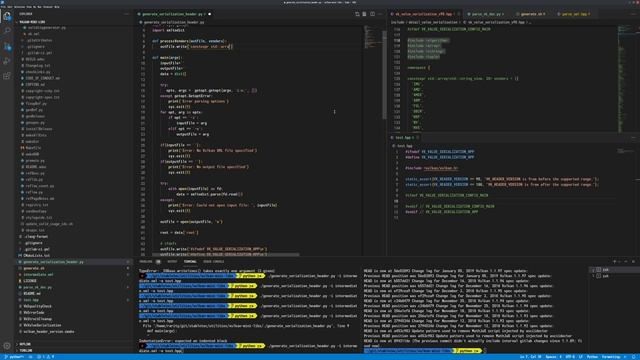This screenshot has height=360, width=640.
Task: Click the new terminal plus icon
Action: (615, 262)
